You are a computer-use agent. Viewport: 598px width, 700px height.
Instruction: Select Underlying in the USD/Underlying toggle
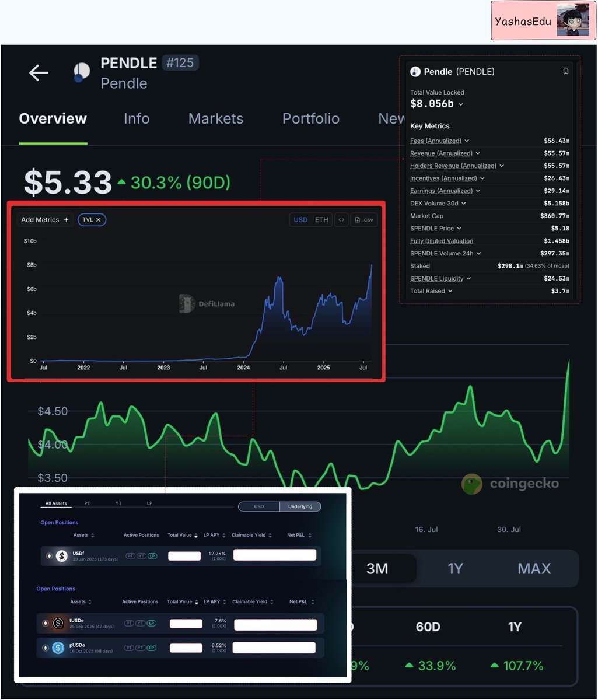(x=300, y=506)
